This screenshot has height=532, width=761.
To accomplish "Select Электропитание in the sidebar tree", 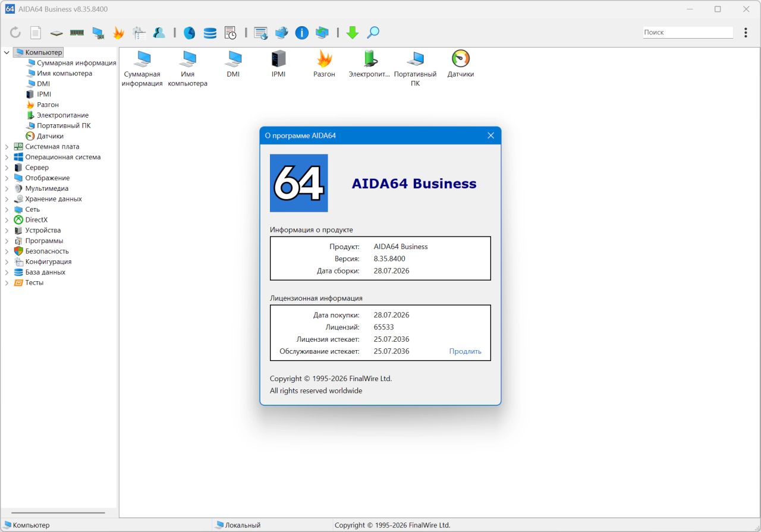I will [62, 115].
